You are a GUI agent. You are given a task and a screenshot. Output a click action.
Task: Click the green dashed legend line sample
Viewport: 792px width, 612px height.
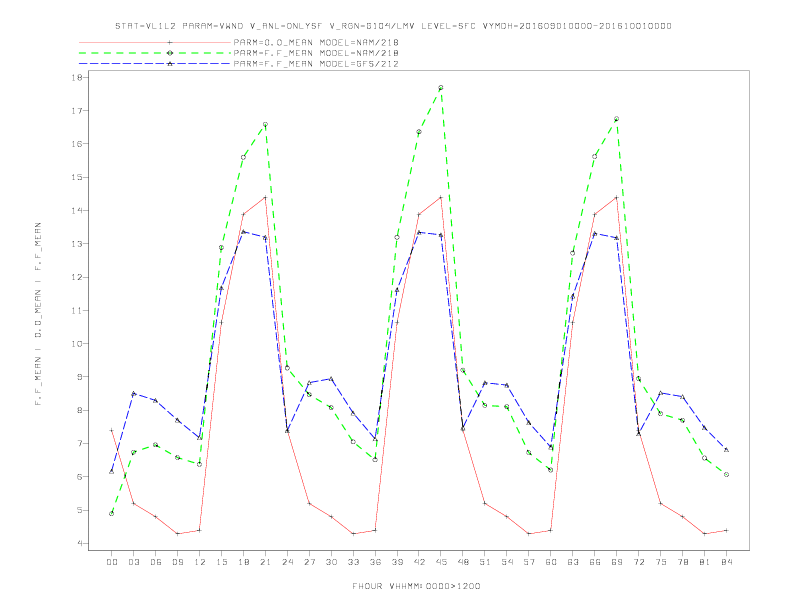155,53
